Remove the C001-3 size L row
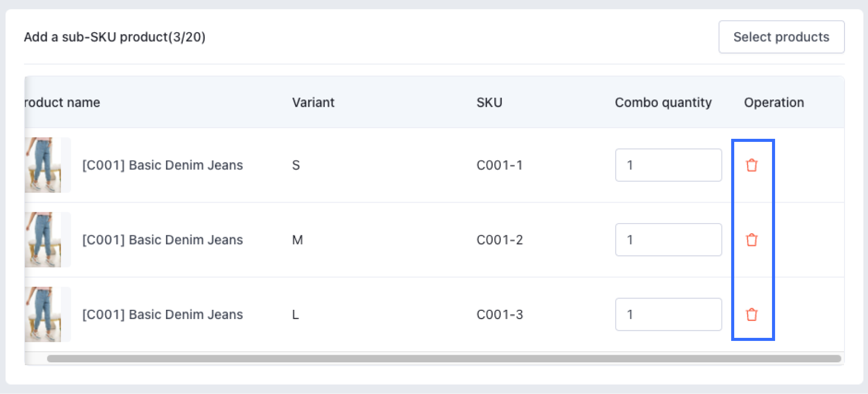Viewport: 868px width, 394px height. coord(752,314)
